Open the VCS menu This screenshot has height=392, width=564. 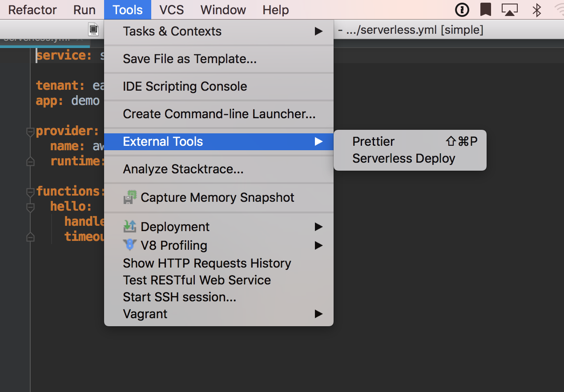click(171, 10)
